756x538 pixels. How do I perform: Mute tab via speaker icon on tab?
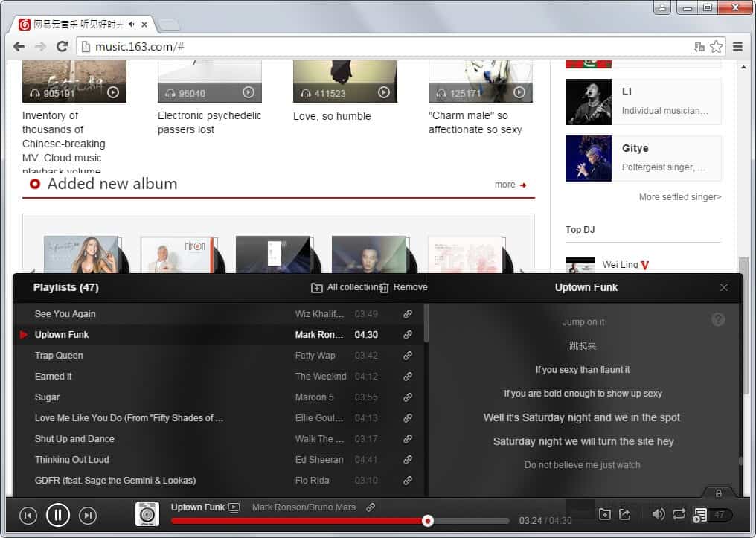coord(132,24)
